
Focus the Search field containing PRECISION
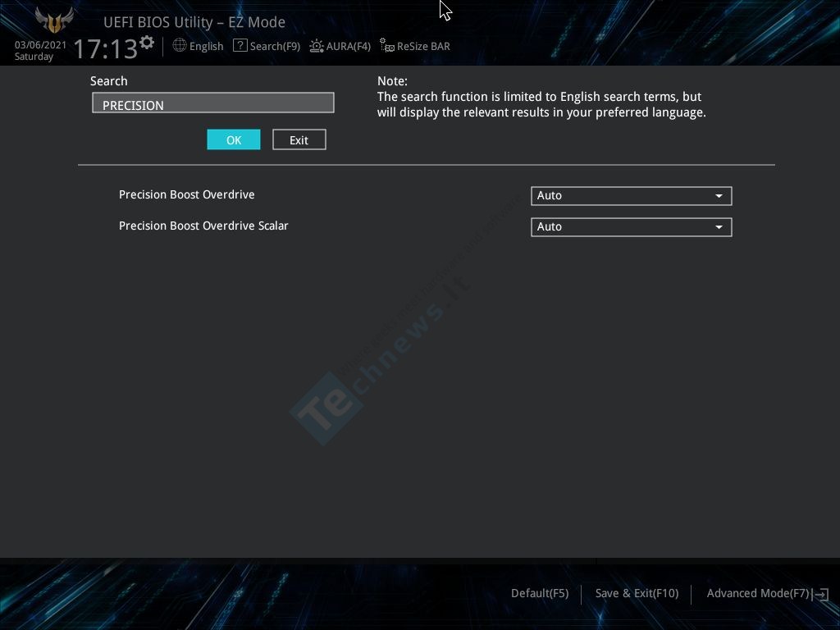click(213, 103)
